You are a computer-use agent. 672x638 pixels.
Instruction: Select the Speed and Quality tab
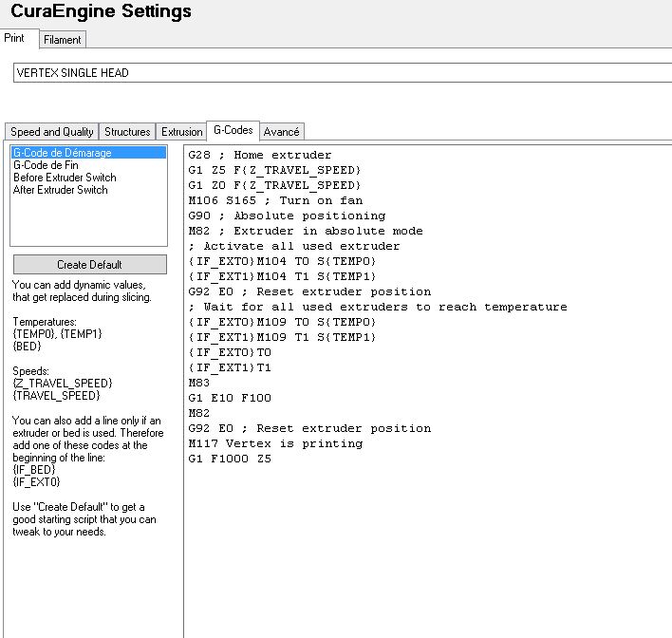point(51,132)
